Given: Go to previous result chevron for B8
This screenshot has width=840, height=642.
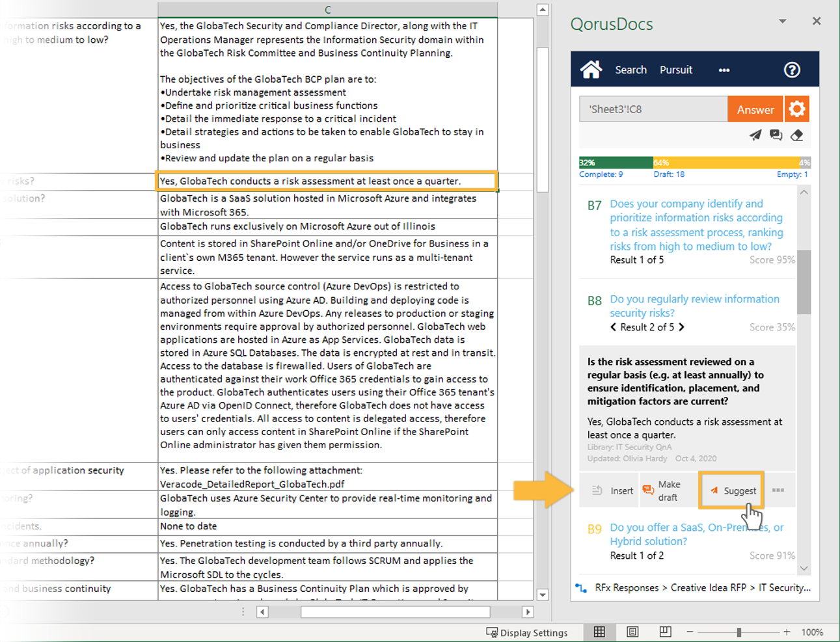Looking at the screenshot, I should tap(613, 327).
